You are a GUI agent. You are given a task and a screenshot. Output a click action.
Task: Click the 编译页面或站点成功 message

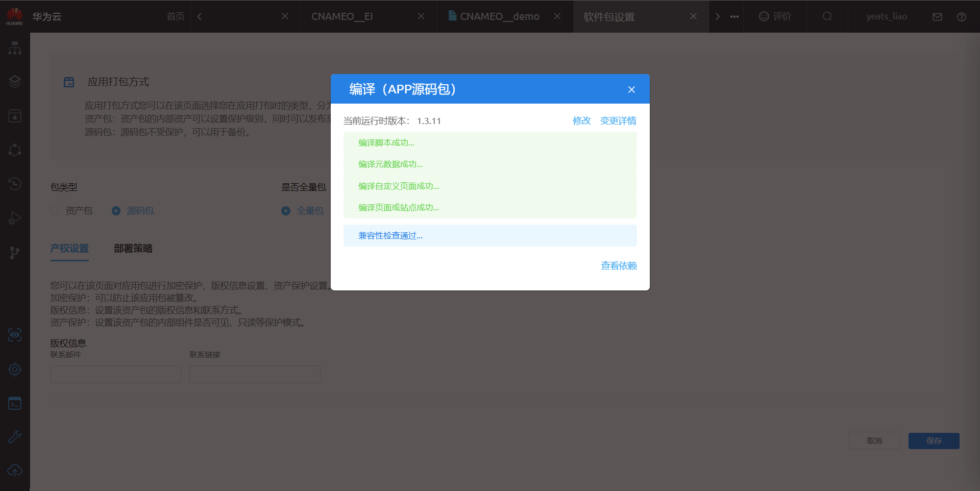[x=490, y=208]
